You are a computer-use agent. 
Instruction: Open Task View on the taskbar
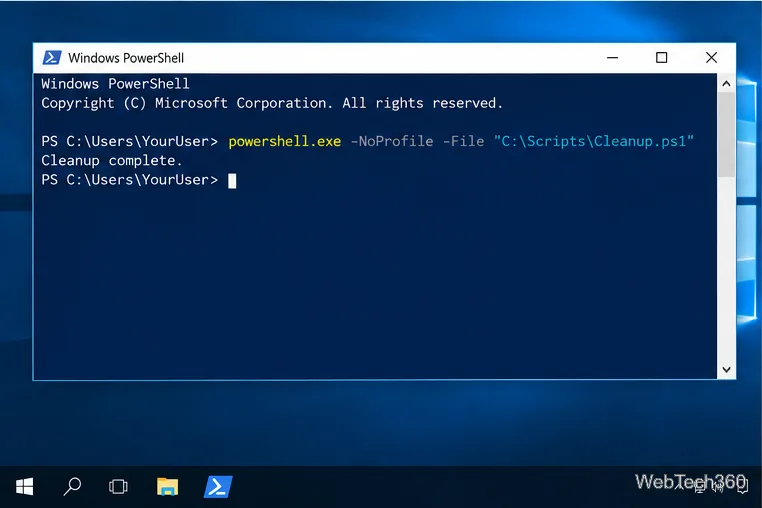118,486
